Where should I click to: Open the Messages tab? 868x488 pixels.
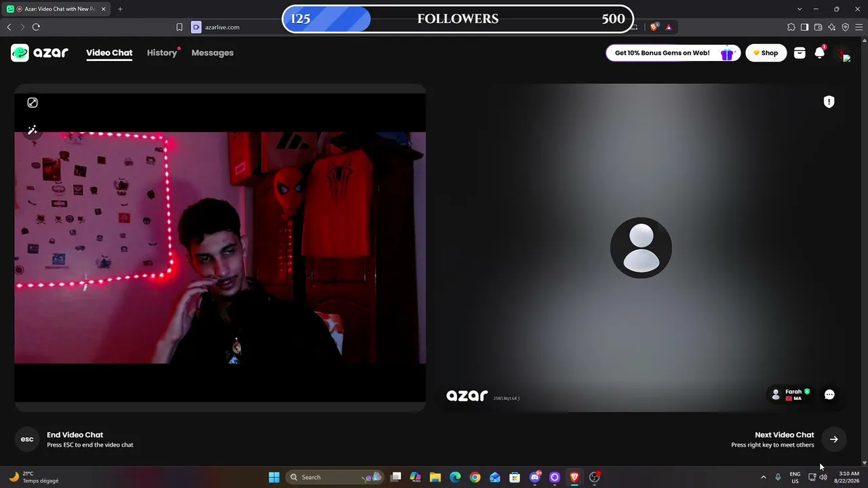pyautogui.click(x=212, y=53)
